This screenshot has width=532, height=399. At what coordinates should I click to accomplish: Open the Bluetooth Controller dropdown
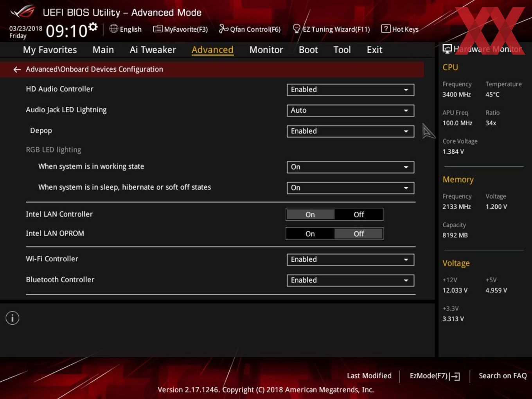(350, 280)
